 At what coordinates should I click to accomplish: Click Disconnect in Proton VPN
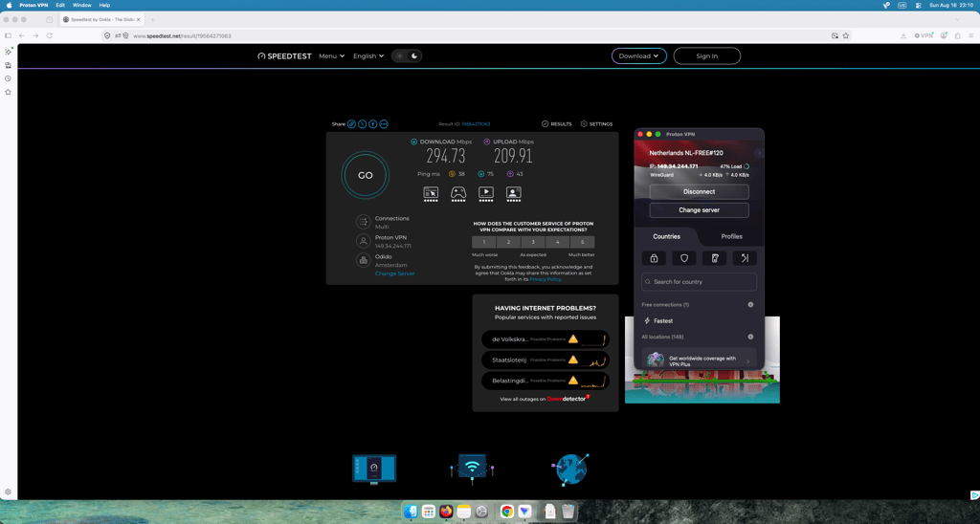click(x=699, y=192)
